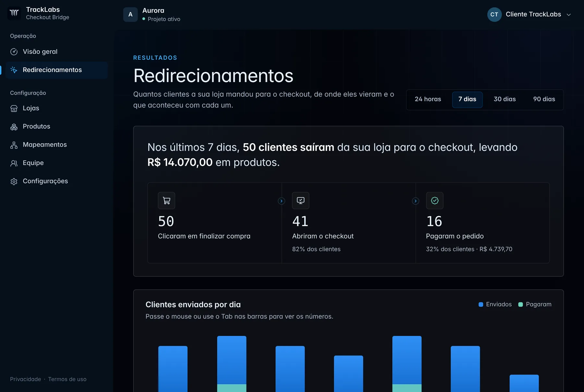The image size is (584, 392).
Task: Click the shopping cart icon above 50
Action: (166, 201)
